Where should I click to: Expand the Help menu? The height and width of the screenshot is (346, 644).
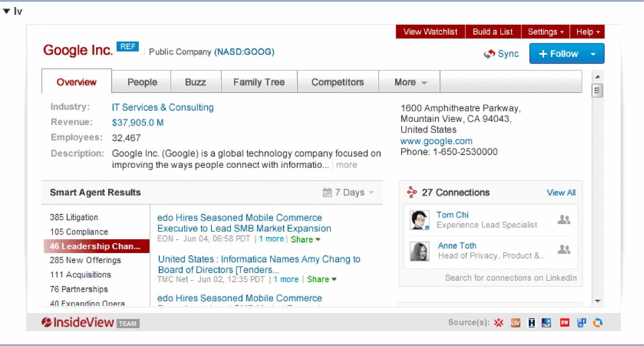tap(587, 32)
